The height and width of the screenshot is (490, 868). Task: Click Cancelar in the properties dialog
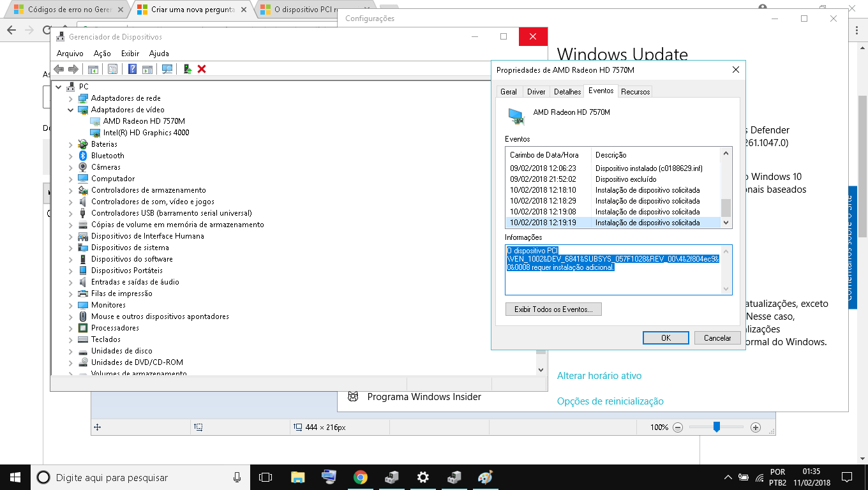coord(717,338)
